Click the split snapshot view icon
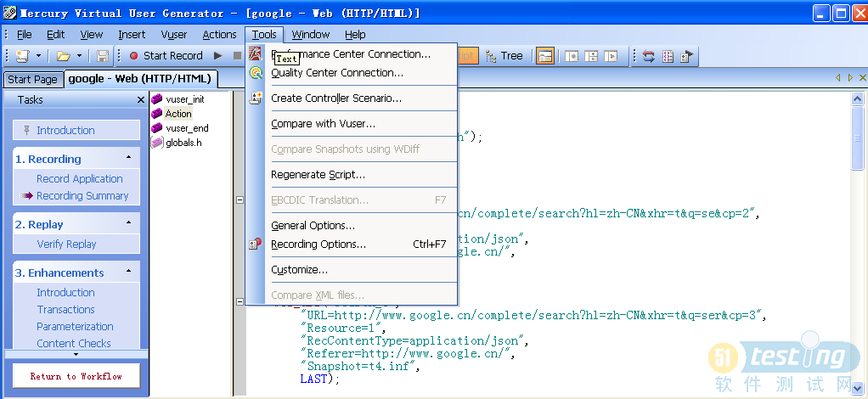This screenshot has width=868, height=399. point(591,56)
